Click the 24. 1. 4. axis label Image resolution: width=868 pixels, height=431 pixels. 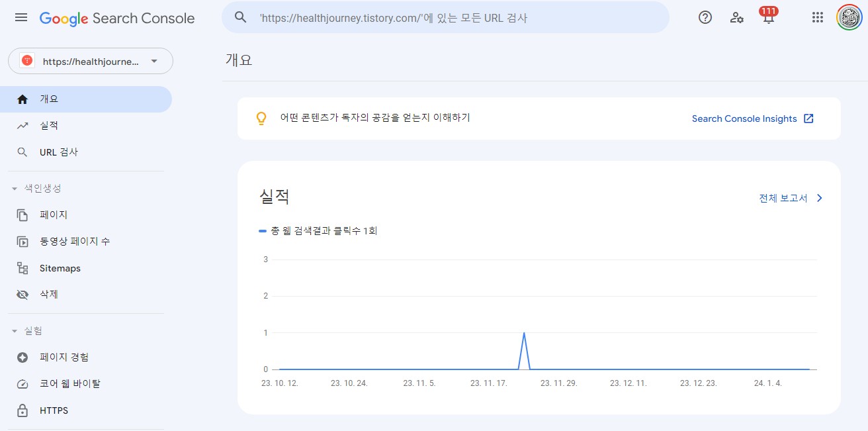768,383
